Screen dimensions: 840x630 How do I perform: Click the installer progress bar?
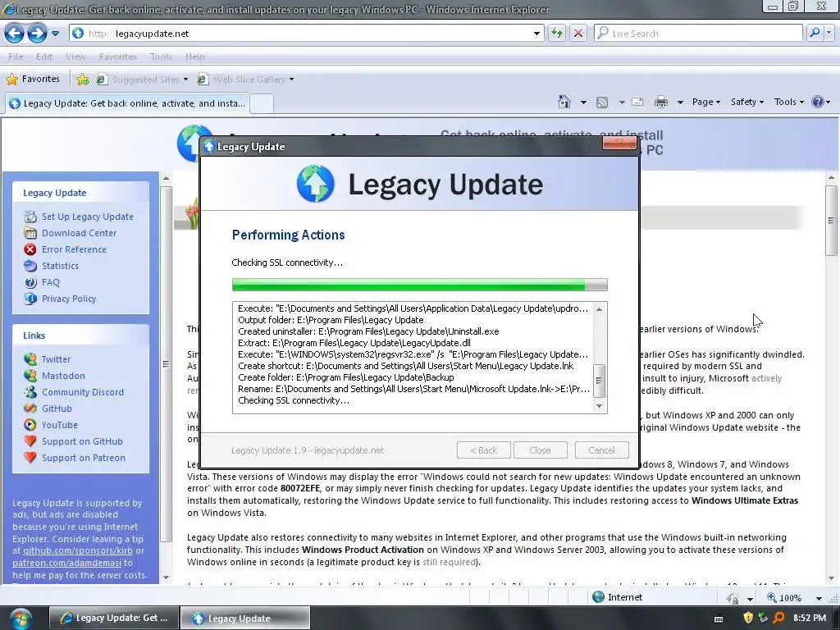419,285
